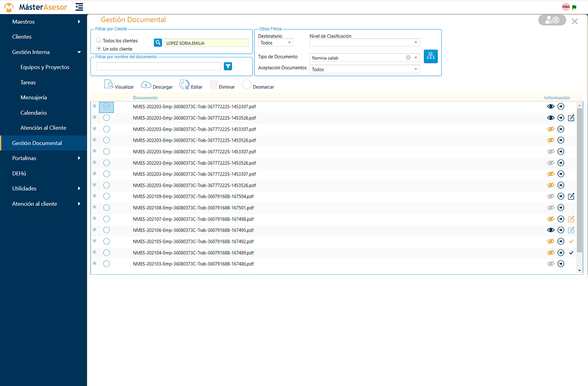Screen dimensions: 588x386
Task: Open the Nivel de Clasificación dropdown
Action: (x=364, y=43)
